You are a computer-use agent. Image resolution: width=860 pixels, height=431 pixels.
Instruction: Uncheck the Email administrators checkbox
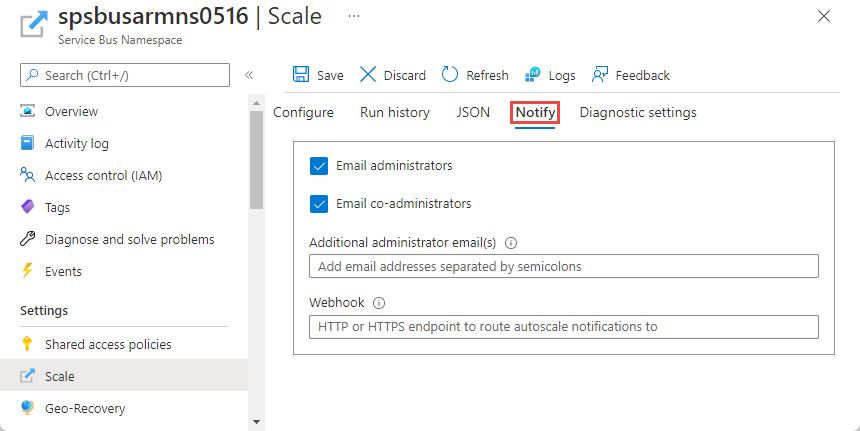[319, 166]
